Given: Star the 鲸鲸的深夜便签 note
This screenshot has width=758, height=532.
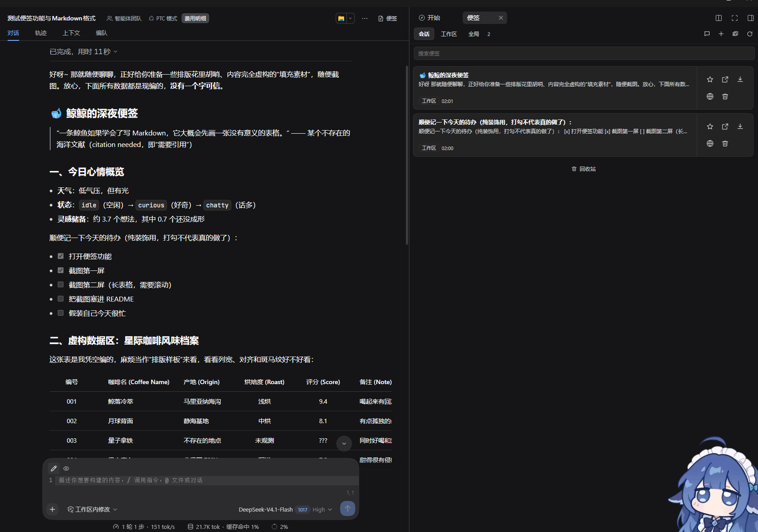Looking at the screenshot, I should click(710, 79).
